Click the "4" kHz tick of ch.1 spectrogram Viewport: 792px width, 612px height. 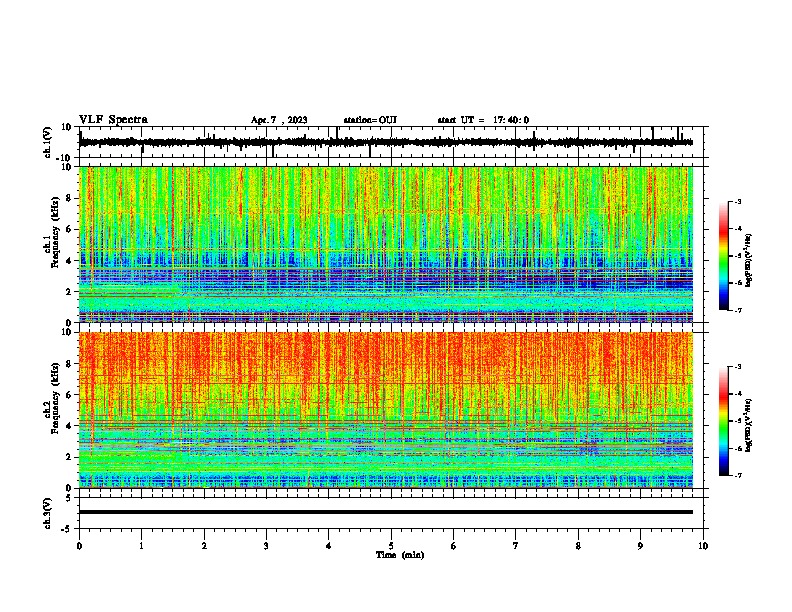click(69, 261)
